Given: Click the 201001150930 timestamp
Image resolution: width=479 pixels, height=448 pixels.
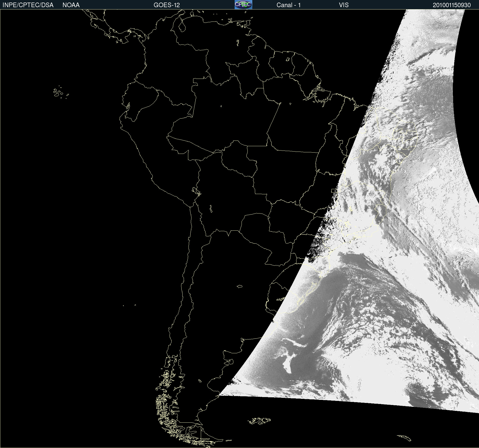Looking at the screenshot, I should pos(452,5).
